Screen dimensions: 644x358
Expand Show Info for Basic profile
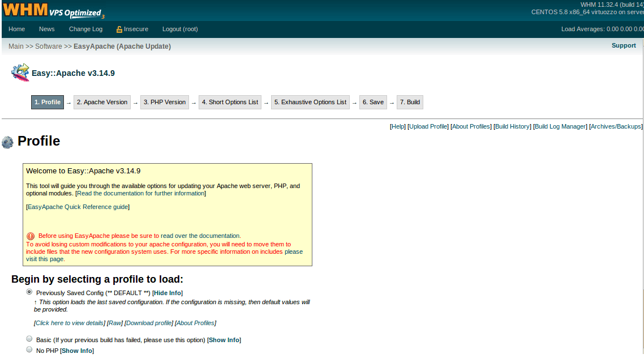224,340
